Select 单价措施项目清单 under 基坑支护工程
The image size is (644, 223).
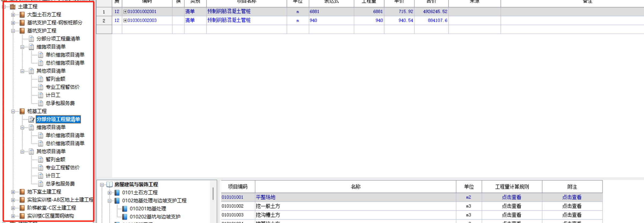(x=65, y=55)
